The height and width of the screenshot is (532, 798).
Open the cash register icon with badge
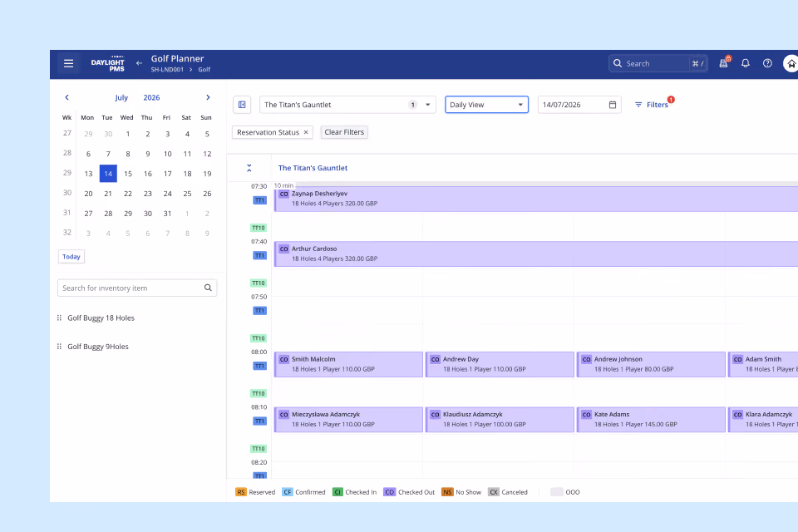723,63
